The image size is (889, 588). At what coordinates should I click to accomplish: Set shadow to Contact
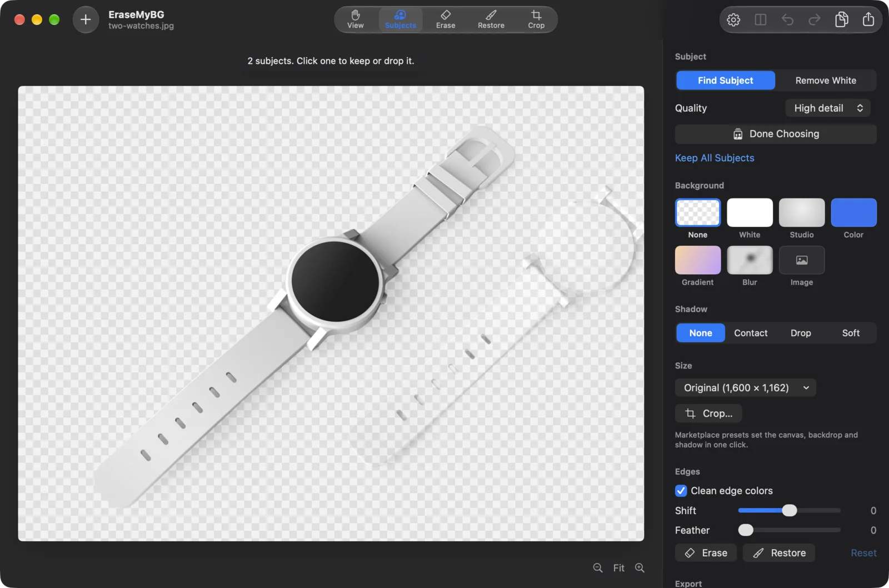point(751,333)
